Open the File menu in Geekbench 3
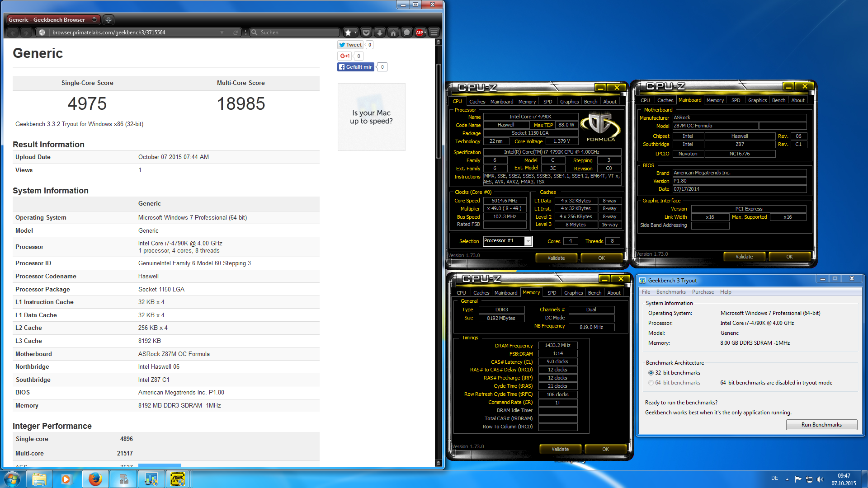The width and height of the screenshot is (868, 488). tap(646, 292)
